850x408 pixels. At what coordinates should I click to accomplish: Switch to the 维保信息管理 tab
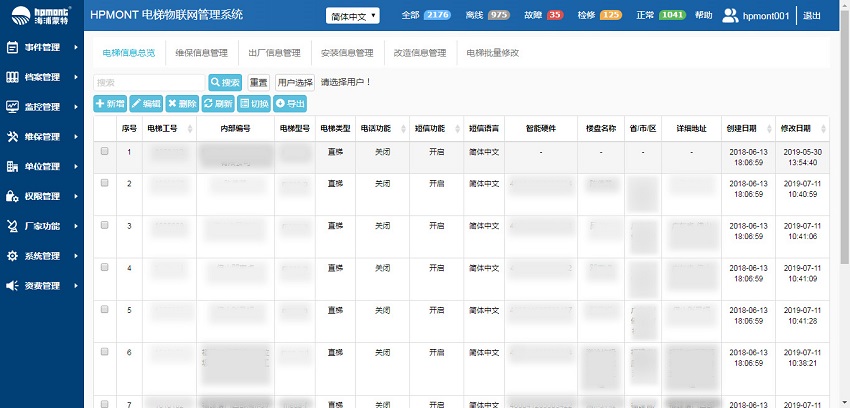pyautogui.click(x=201, y=53)
